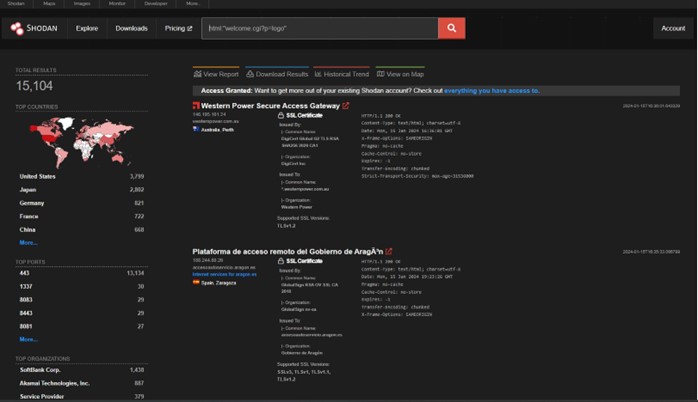The image size is (698, 402).
Task: Click the Spain, Zaragoza location text
Action: click(219, 283)
